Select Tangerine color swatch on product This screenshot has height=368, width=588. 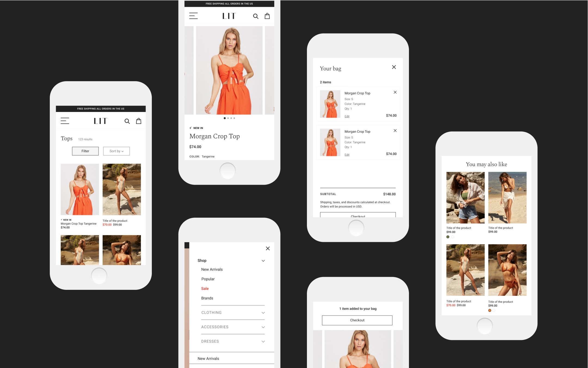pos(490,310)
